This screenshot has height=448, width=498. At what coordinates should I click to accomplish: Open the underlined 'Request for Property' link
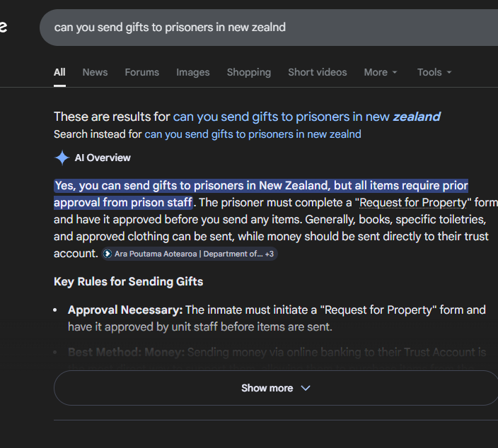coord(413,203)
